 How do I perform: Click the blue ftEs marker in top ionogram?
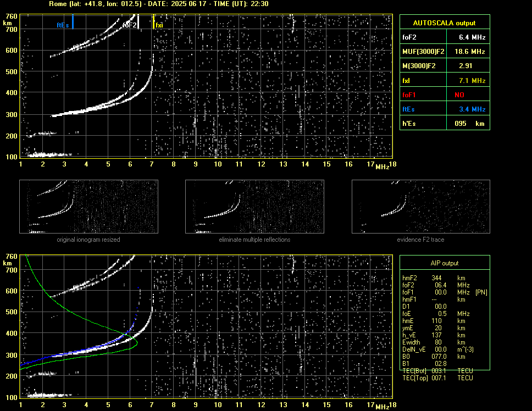pos(73,21)
